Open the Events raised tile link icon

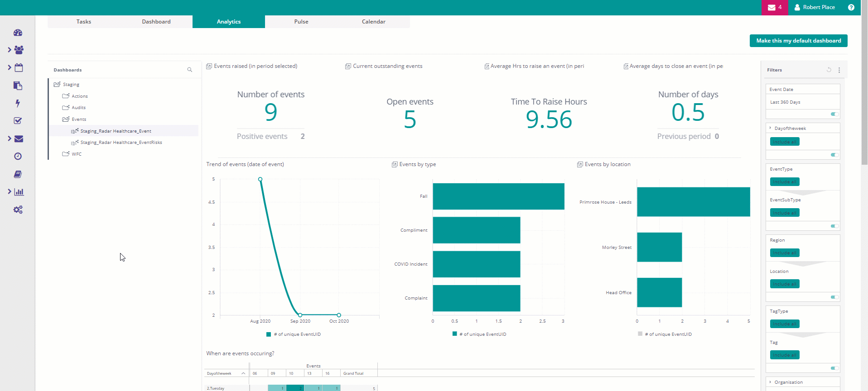click(x=209, y=66)
